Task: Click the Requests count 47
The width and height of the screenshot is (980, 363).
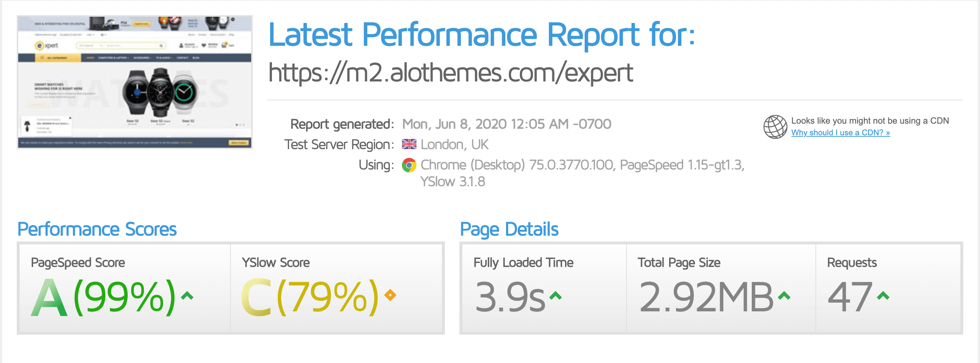Action: point(850,297)
